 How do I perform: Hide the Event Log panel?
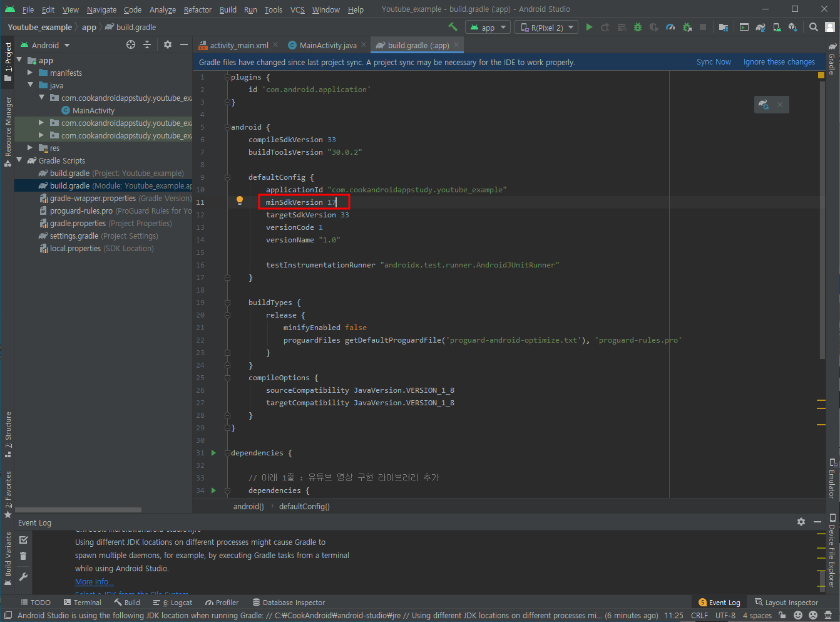coord(817,522)
